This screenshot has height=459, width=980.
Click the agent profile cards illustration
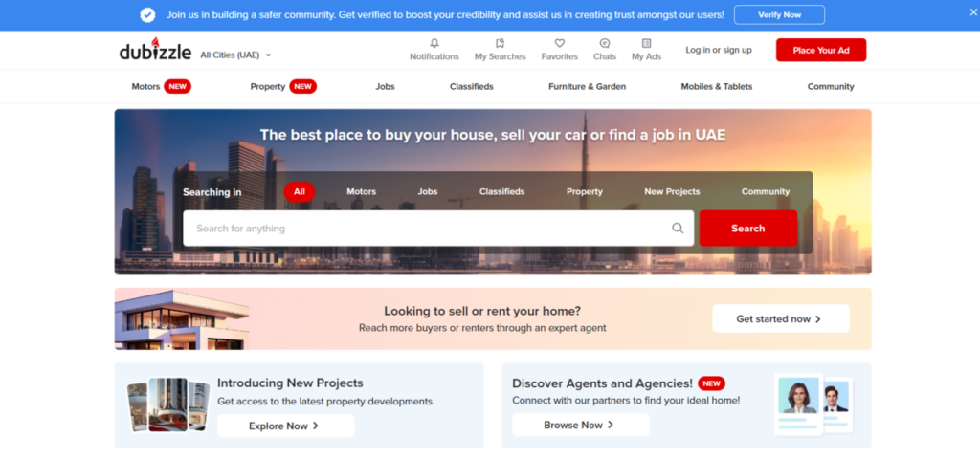point(813,404)
